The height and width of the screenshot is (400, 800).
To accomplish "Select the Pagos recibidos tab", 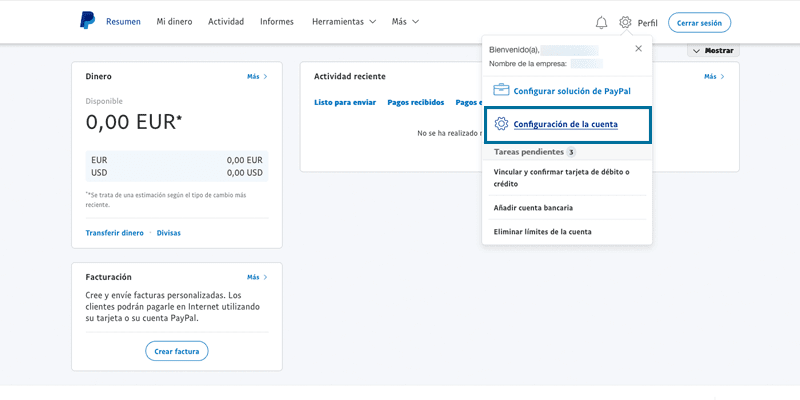I will [x=415, y=102].
